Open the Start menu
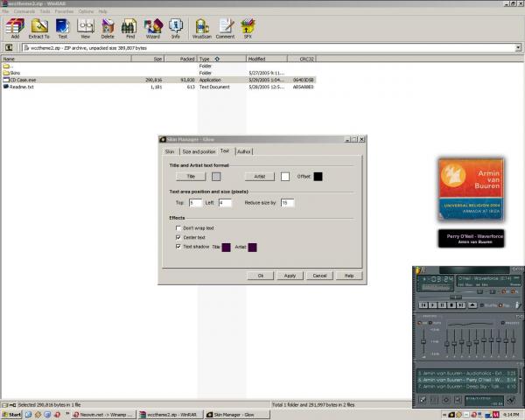 point(11,415)
